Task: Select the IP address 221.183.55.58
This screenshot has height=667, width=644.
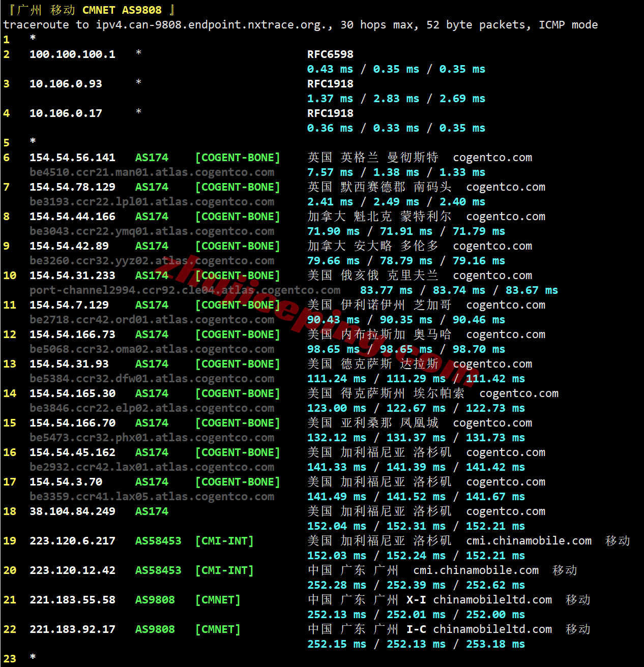Action: coord(72,600)
